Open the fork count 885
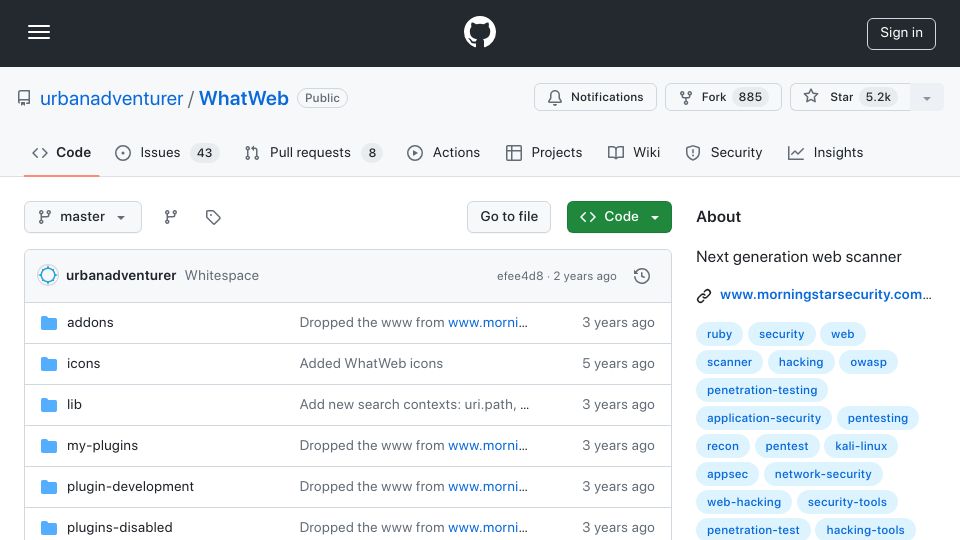The height and width of the screenshot is (540, 960). (x=750, y=97)
